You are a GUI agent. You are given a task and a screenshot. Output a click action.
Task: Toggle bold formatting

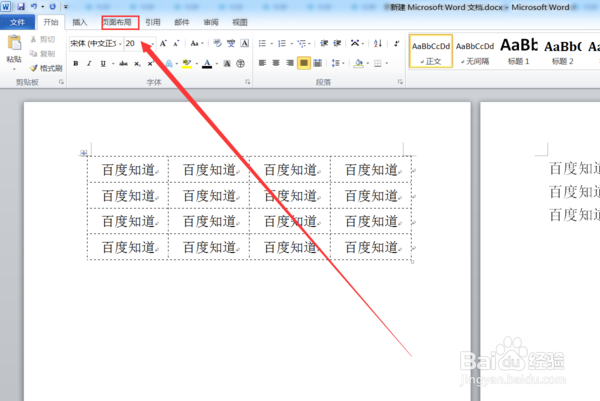(x=76, y=64)
